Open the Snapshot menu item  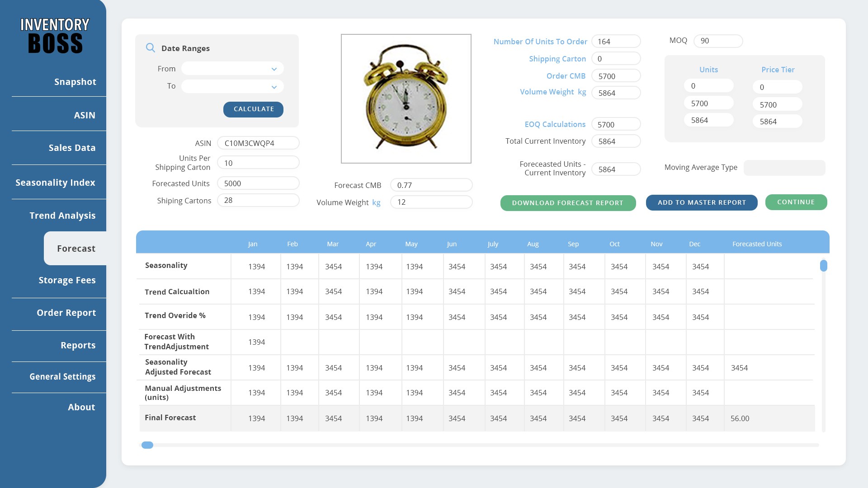pos(75,82)
